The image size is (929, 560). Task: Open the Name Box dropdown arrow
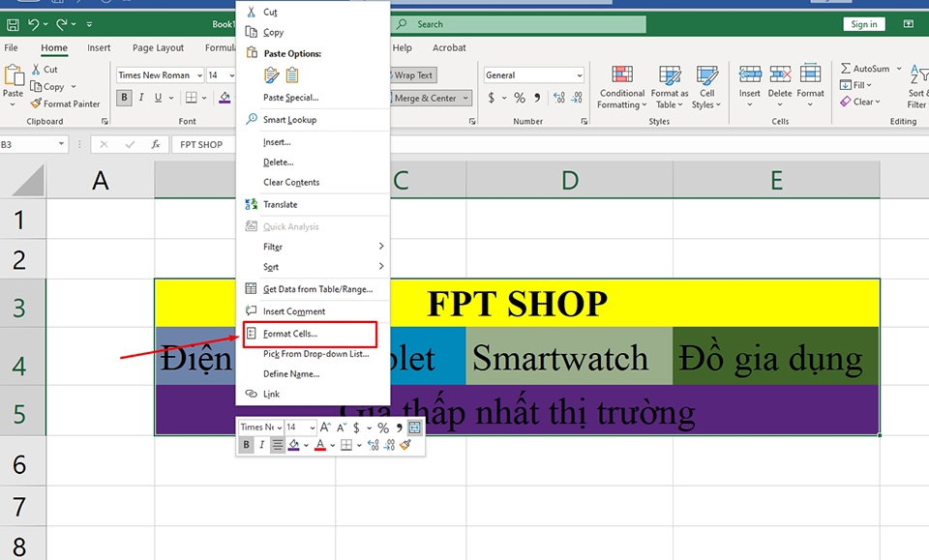61,144
